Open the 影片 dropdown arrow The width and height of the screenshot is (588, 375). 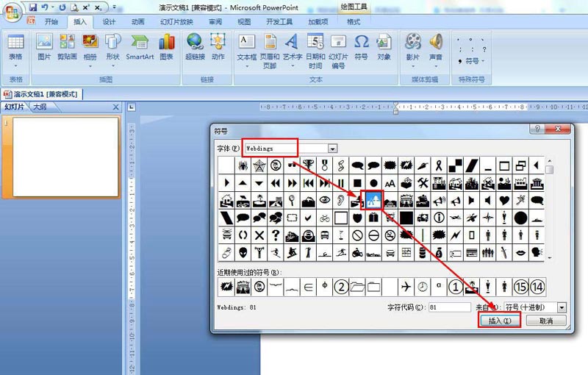point(412,66)
